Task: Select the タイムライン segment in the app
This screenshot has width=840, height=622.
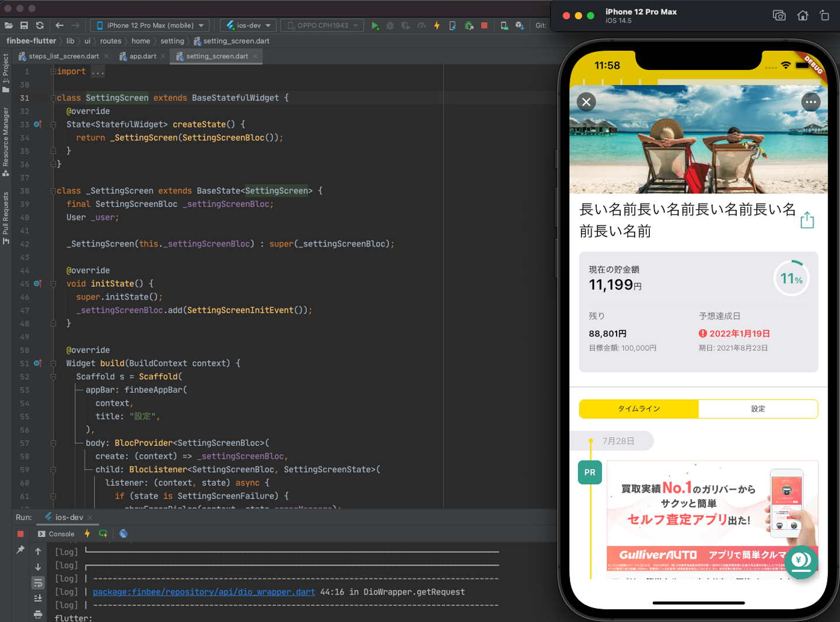Action: (639, 409)
